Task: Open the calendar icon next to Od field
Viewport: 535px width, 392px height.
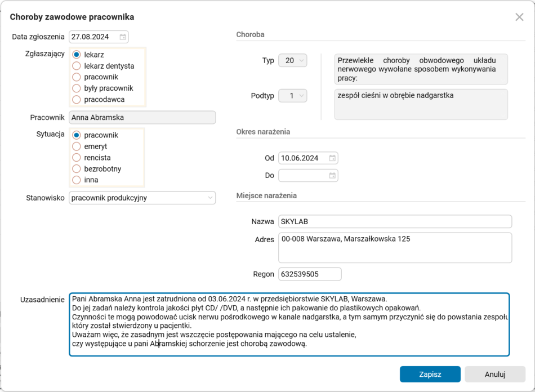Action: pyautogui.click(x=333, y=158)
